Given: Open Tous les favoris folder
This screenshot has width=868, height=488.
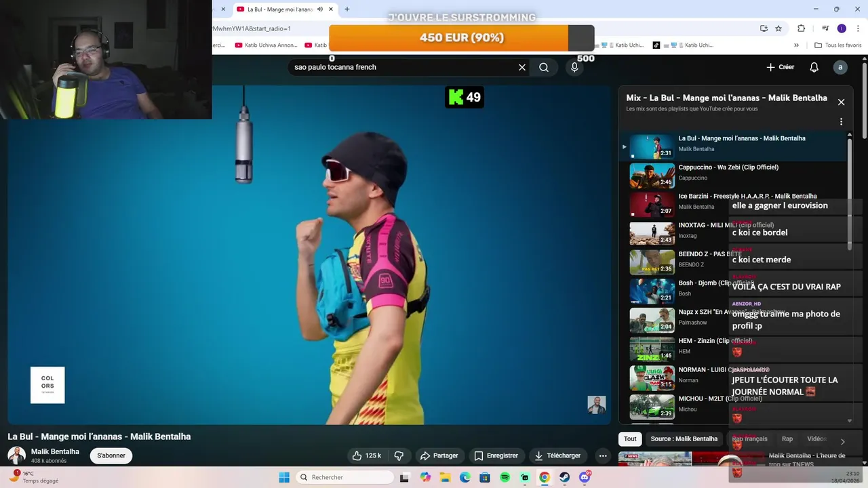Looking at the screenshot, I should [x=837, y=45].
